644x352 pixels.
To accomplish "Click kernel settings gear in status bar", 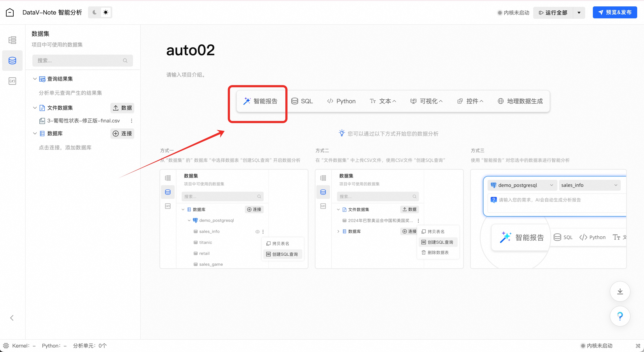I will click(x=6, y=346).
